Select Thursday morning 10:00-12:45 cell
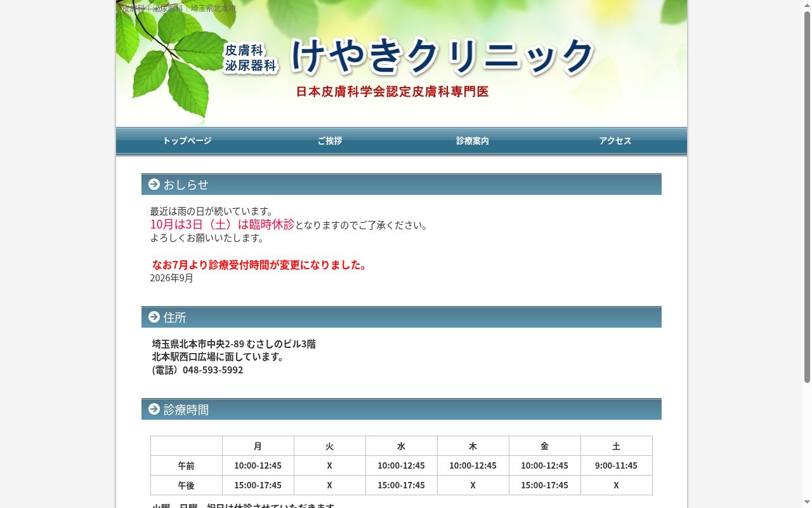This screenshot has height=508, width=812. 473,465
